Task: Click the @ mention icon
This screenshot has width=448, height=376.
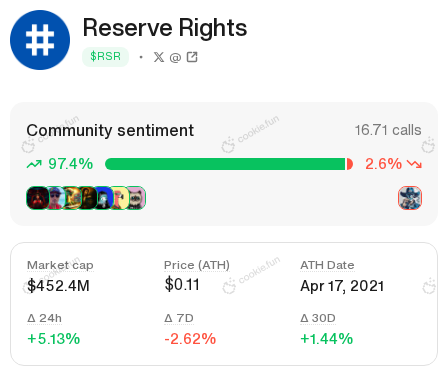Action: click(175, 58)
